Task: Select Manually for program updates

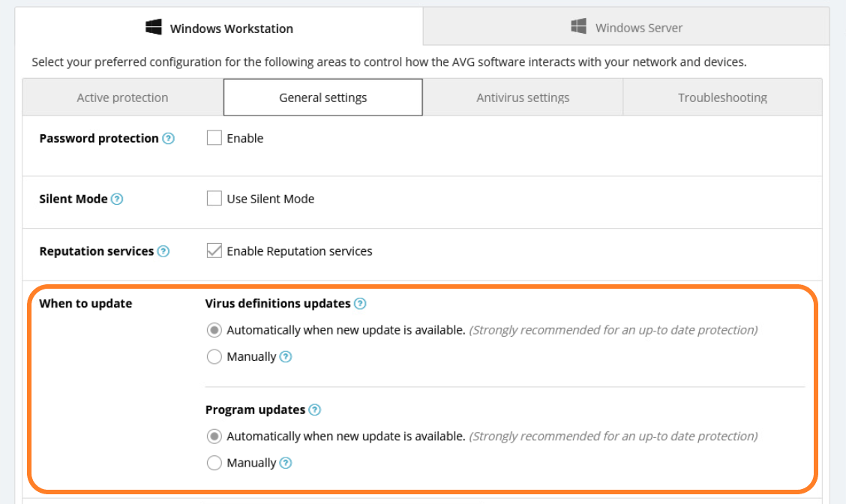Action: (x=214, y=463)
